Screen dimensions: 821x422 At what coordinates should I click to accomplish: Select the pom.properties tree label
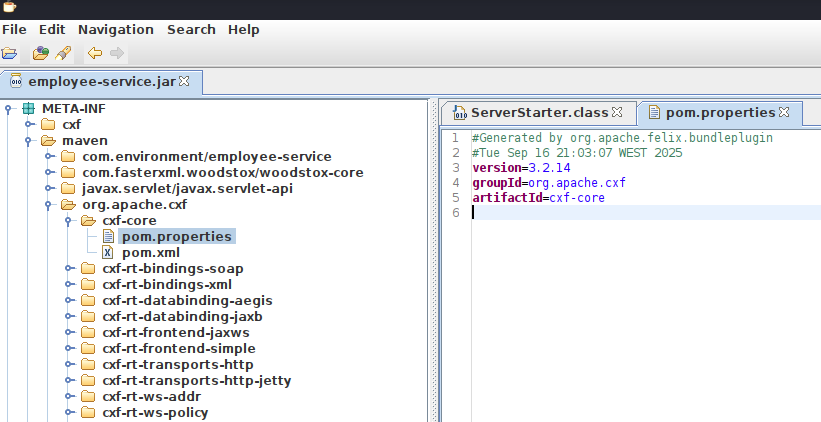point(177,237)
